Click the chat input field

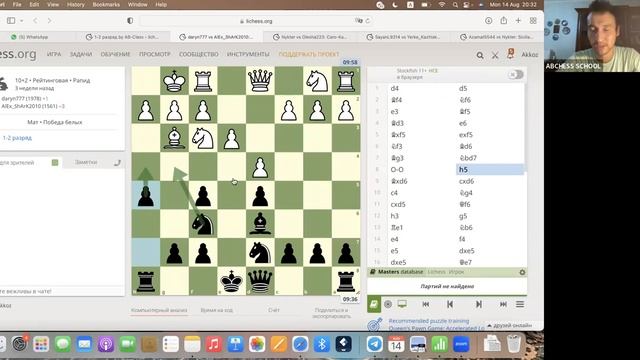[x=61, y=291]
